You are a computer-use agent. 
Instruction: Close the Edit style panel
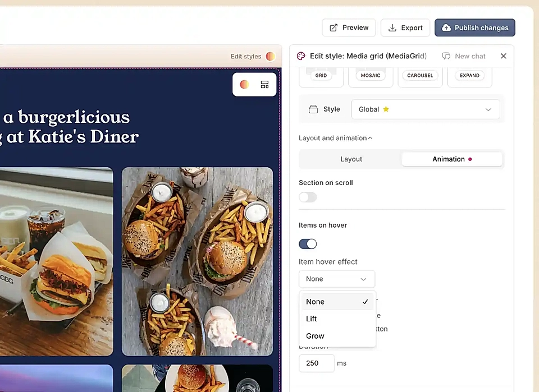pyautogui.click(x=504, y=56)
